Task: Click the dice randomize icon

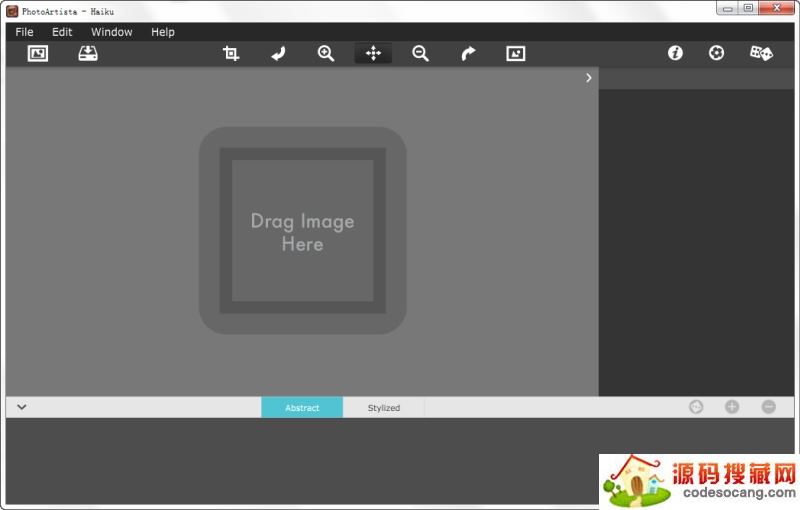Action: (761, 54)
